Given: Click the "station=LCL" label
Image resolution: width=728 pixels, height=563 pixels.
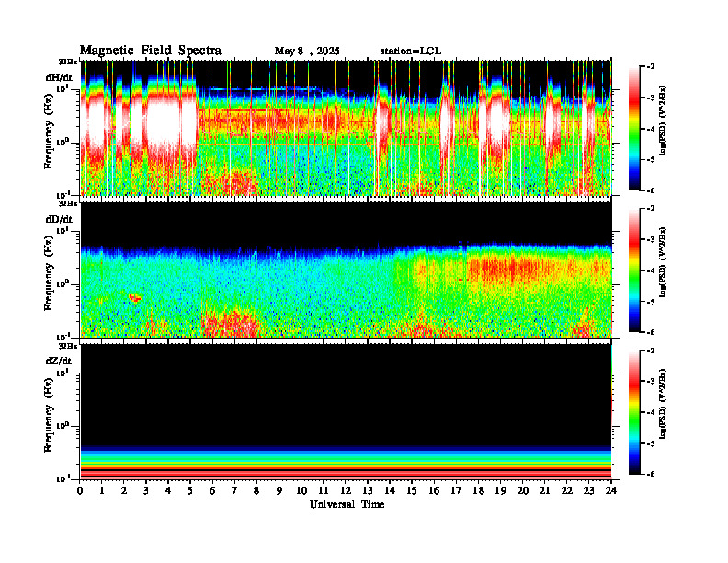Looking at the screenshot, I should tap(411, 52).
